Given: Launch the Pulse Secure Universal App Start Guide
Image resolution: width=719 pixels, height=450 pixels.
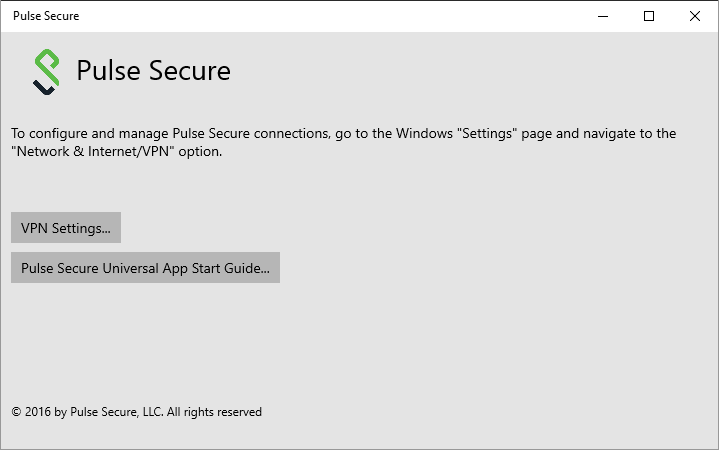Looking at the screenshot, I should click(x=145, y=268).
